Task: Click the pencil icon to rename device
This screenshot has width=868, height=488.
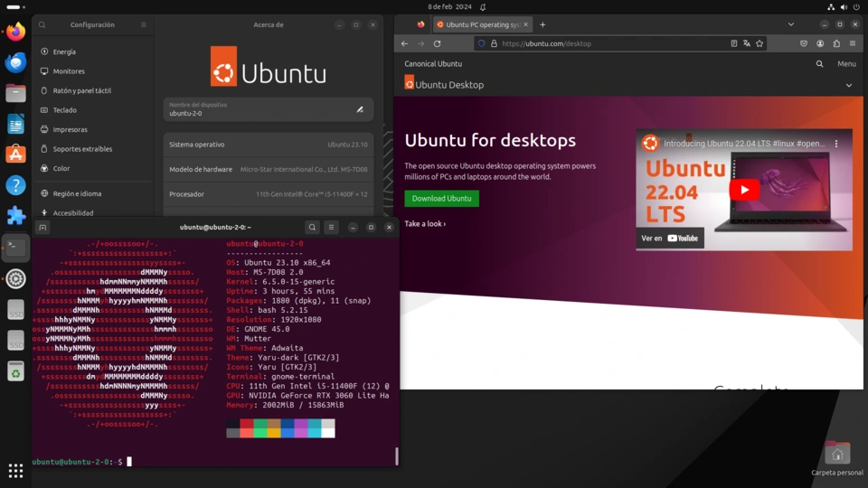Action: click(x=360, y=109)
